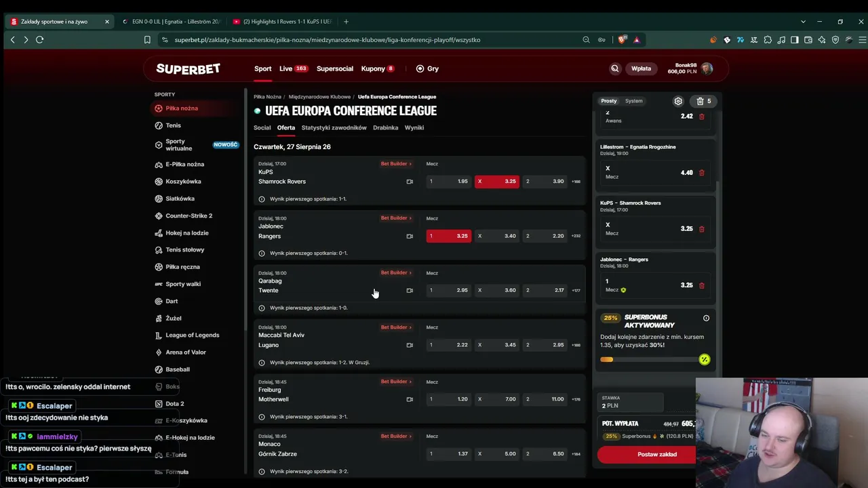Open the browser extensions puzzle icon
The height and width of the screenshot is (488, 868).
(x=768, y=40)
